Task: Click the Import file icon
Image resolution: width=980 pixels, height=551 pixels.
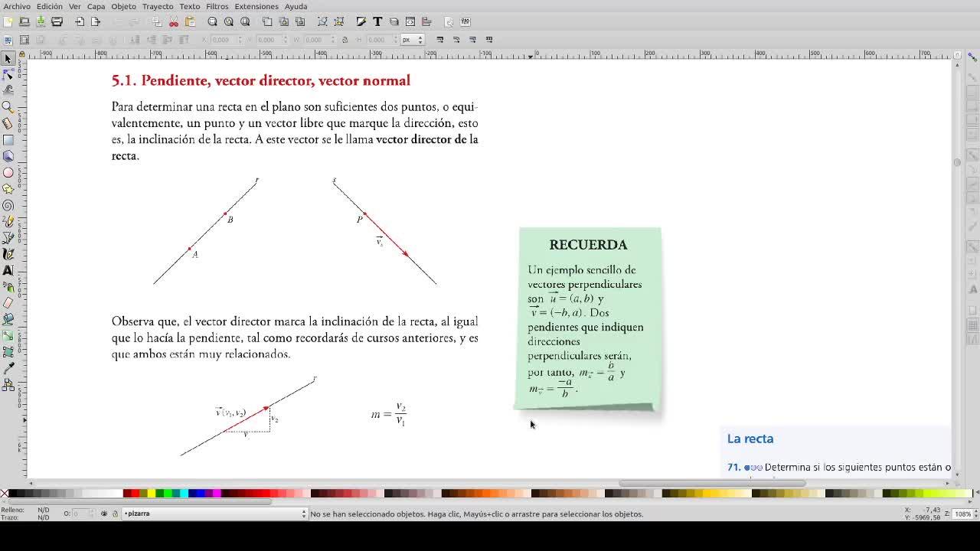Action: pos(80,21)
